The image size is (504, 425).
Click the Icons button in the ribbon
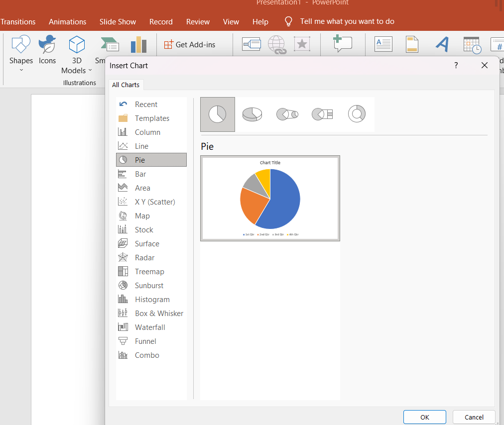47,50
